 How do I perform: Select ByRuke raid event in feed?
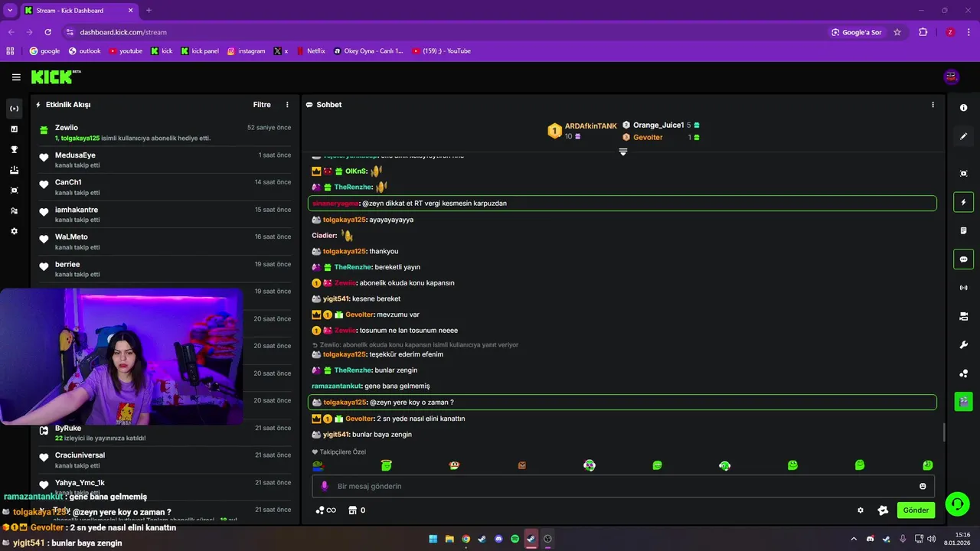click(165, 432)
